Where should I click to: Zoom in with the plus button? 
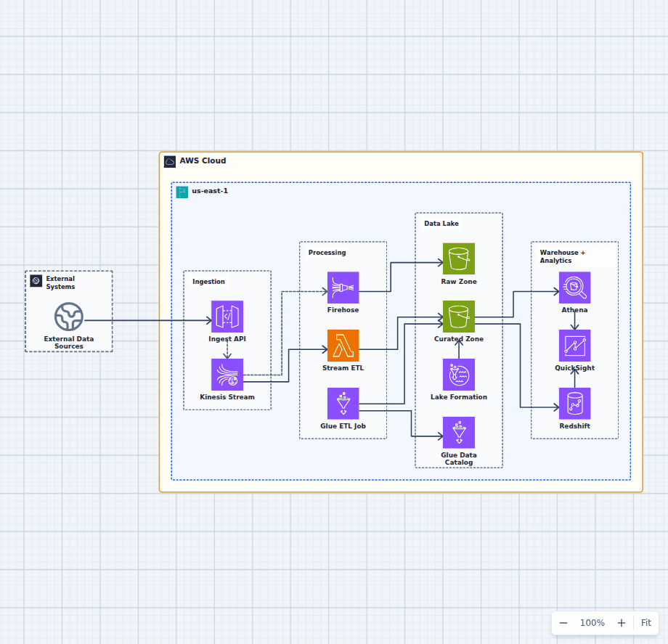coord(622,623)
